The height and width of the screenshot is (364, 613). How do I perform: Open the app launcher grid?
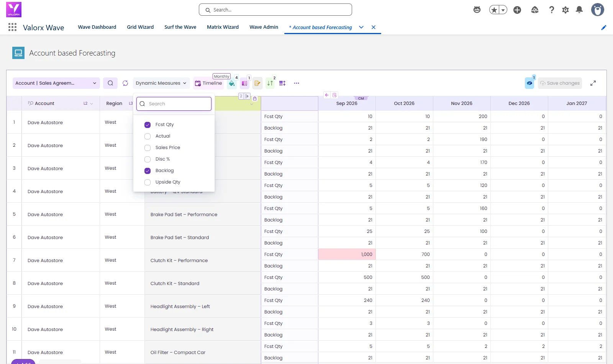click(x=12, y=27)
